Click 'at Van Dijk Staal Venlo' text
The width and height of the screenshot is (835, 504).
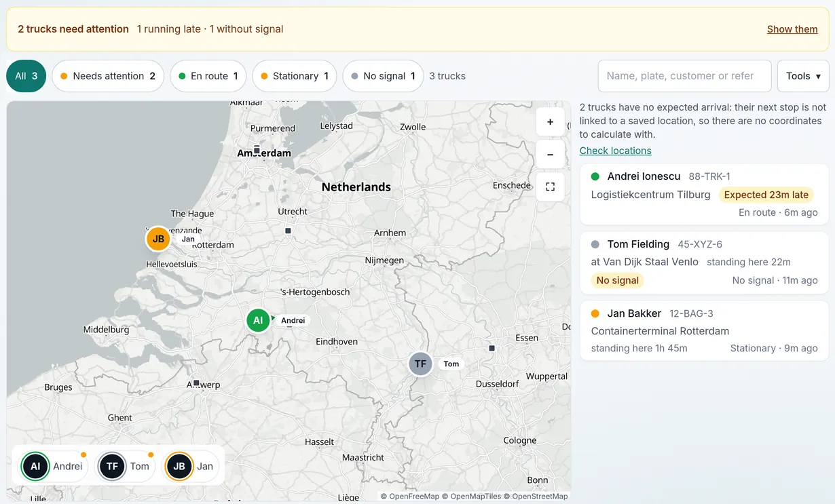click(x=644, y=262)
